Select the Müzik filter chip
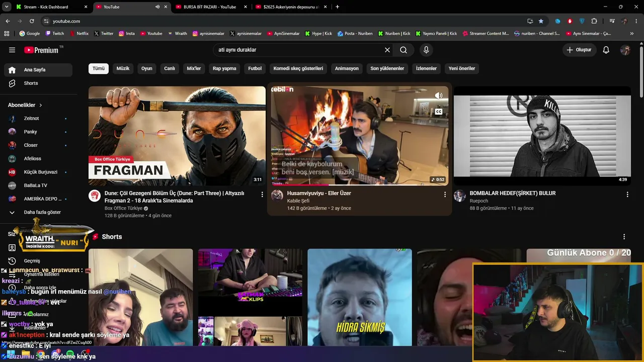The height and width of the screenshot is (362, 644). tap(123, 68)
